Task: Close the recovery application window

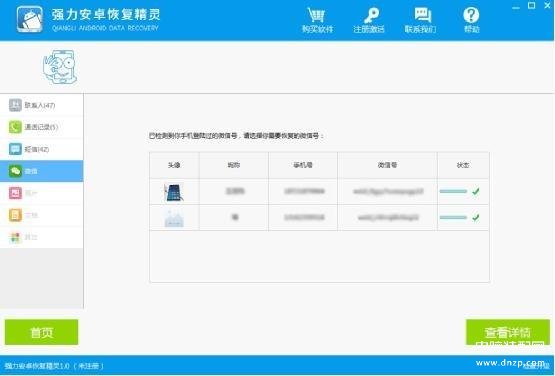Action: pyautogui.click(x=547, y=6)
